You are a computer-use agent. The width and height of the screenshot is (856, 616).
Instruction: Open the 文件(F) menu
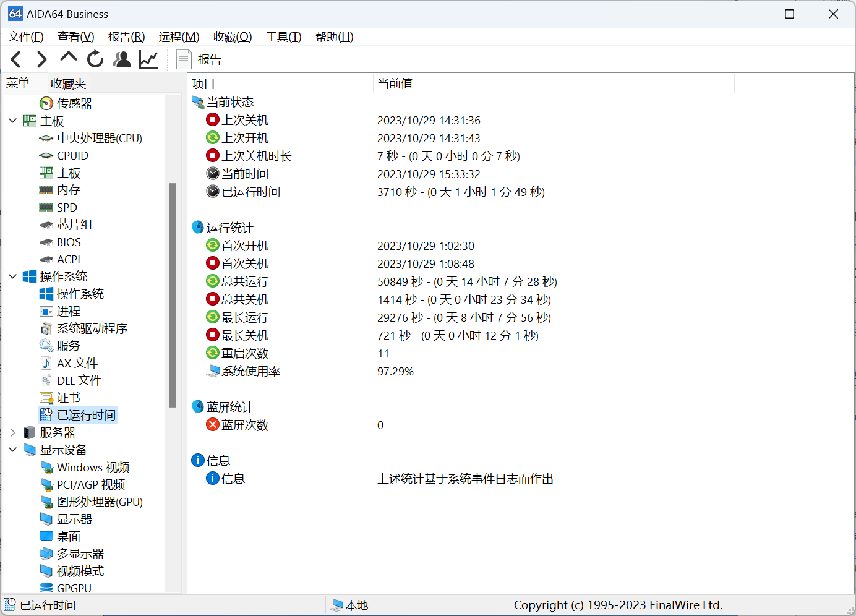[x=26, y=37]
